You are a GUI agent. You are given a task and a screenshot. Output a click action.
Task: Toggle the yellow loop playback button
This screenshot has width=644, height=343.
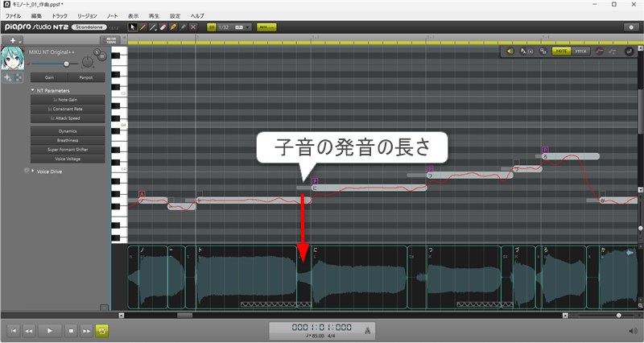tap(102, 330)
